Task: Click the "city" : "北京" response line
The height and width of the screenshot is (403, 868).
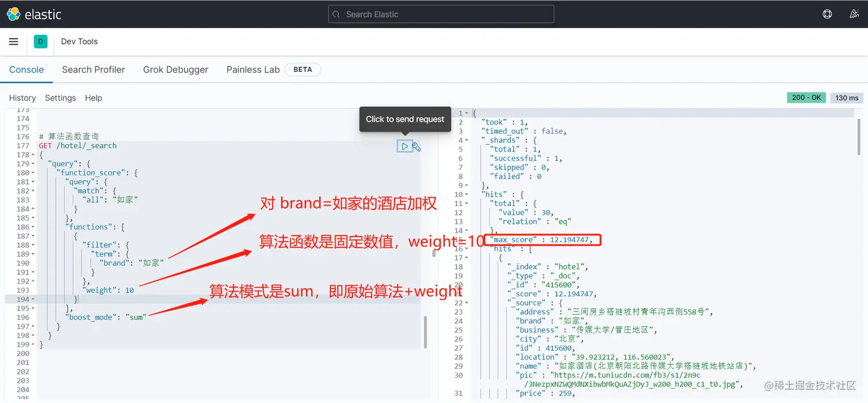Action: [549, 339]
